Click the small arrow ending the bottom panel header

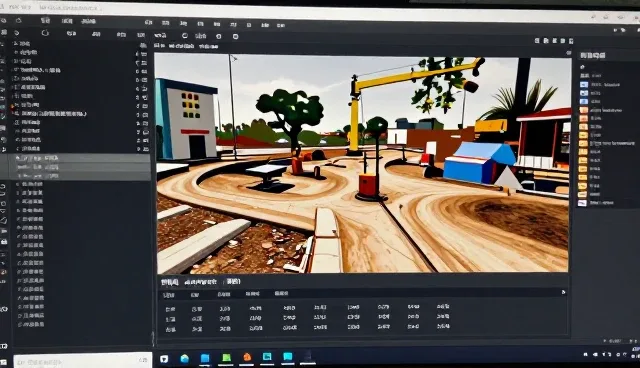[x=564, y=292]
